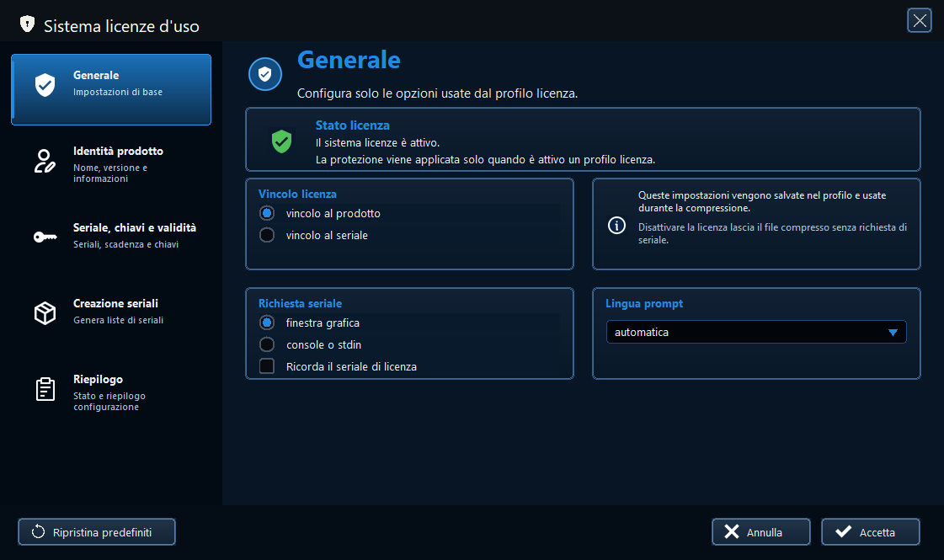
Task: Click the clipboard icon for Riepilogo
Action: pos(45,389)
